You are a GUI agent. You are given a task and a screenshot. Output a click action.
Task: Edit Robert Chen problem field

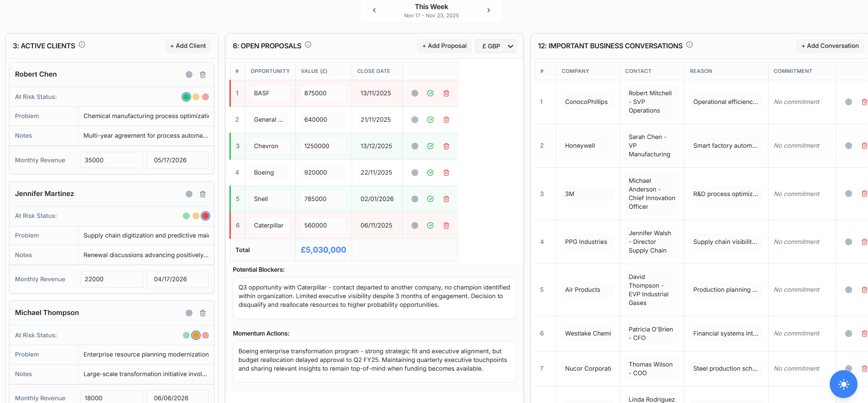pos(146,116)
